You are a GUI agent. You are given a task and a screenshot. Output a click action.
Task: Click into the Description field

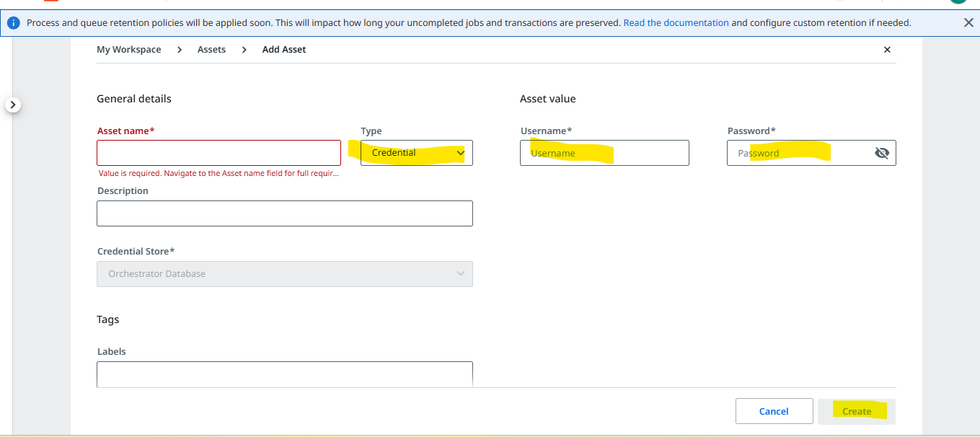tap(284, 213)
